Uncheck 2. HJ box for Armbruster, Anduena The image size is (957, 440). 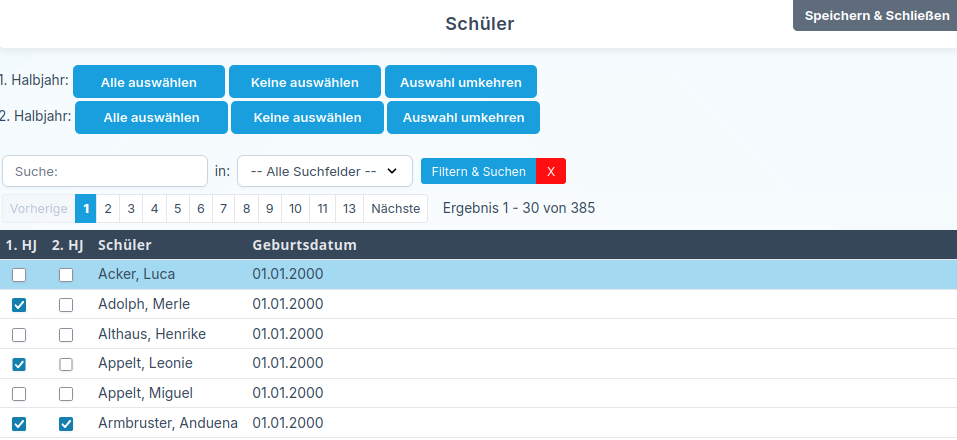(66, 424)
